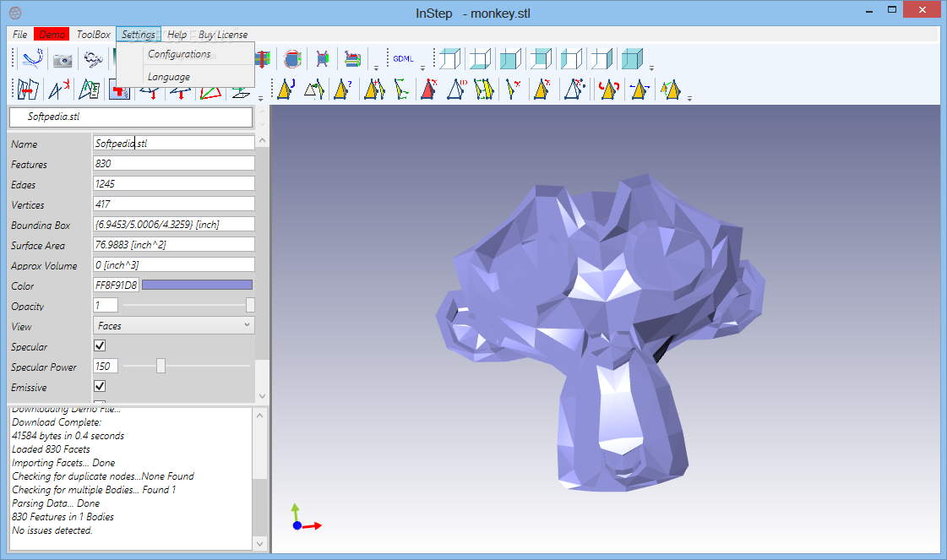Click the red triangle sketch icon
947x560 pixels.
tap(210, 94)
